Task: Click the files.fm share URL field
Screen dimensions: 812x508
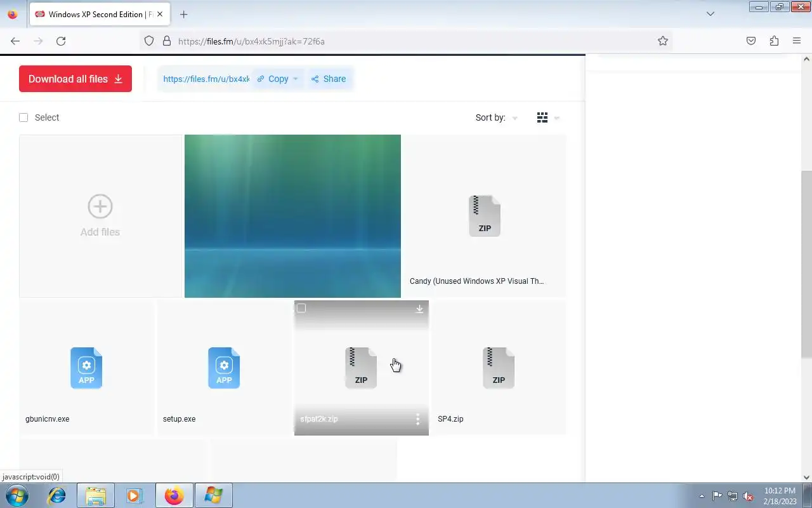Action: click(x=206, y=79)
